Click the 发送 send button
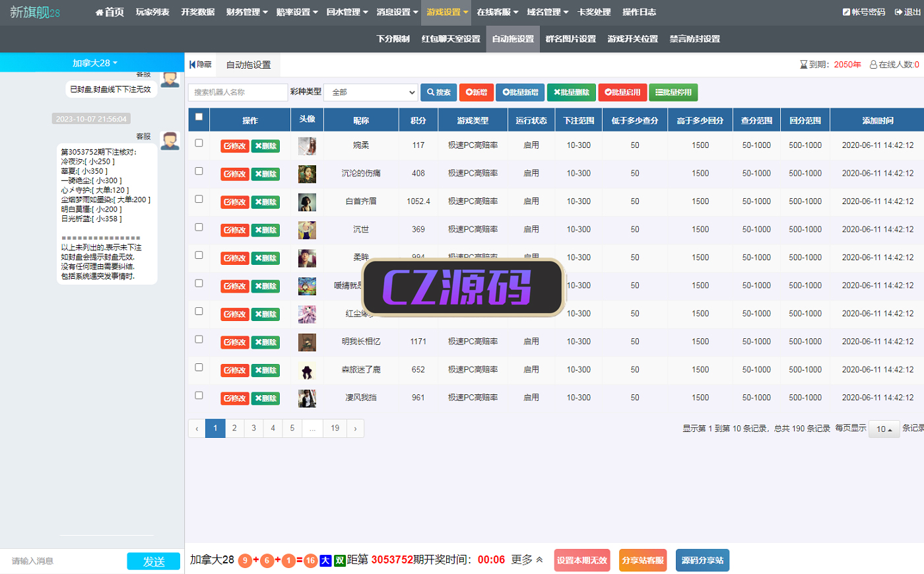 click(x=153, y=561)
